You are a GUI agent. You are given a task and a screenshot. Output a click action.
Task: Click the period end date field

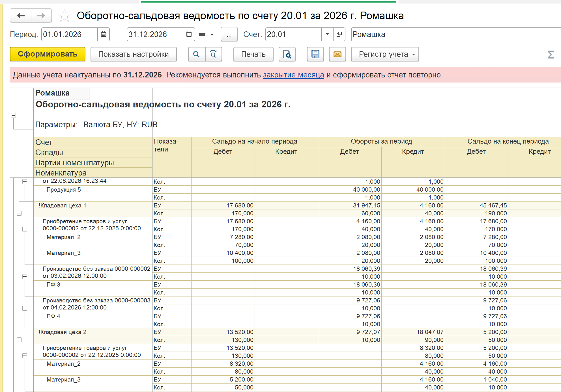point(155,34)
